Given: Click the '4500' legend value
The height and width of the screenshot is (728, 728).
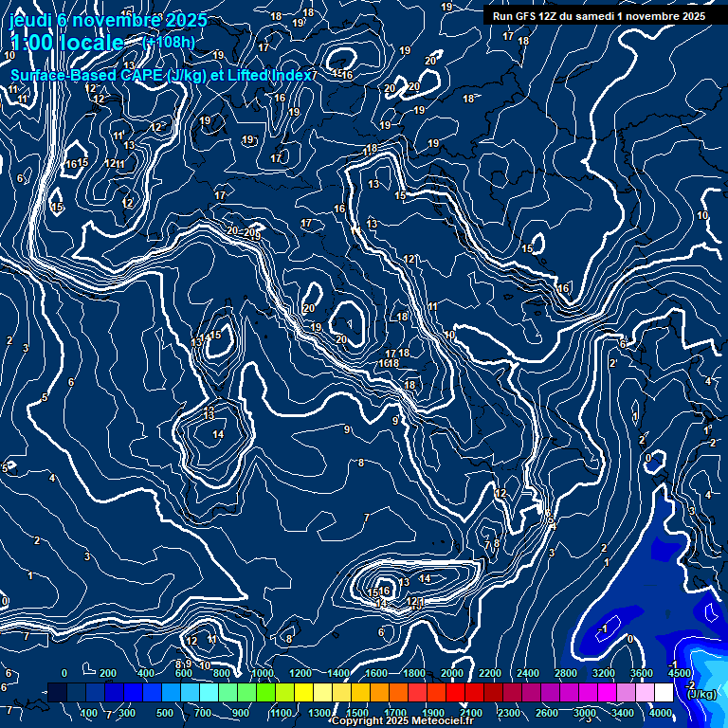Looking at the screenshot, I should click(x=680, y=673).
